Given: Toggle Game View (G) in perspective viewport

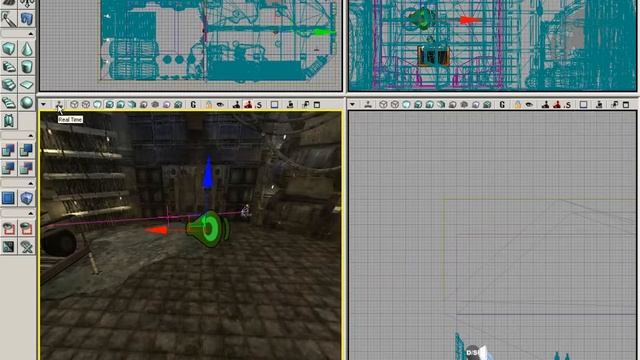Looking at the screenshot, I should click(193, 105).
